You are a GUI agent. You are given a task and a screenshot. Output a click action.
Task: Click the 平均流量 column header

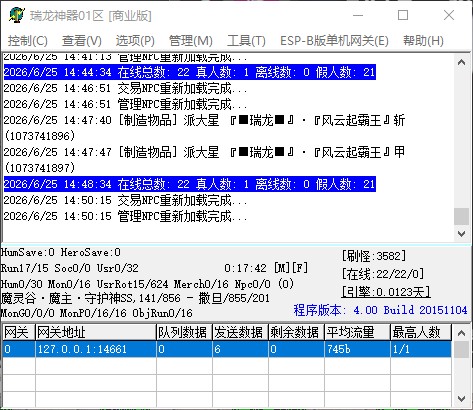[357, 332]
